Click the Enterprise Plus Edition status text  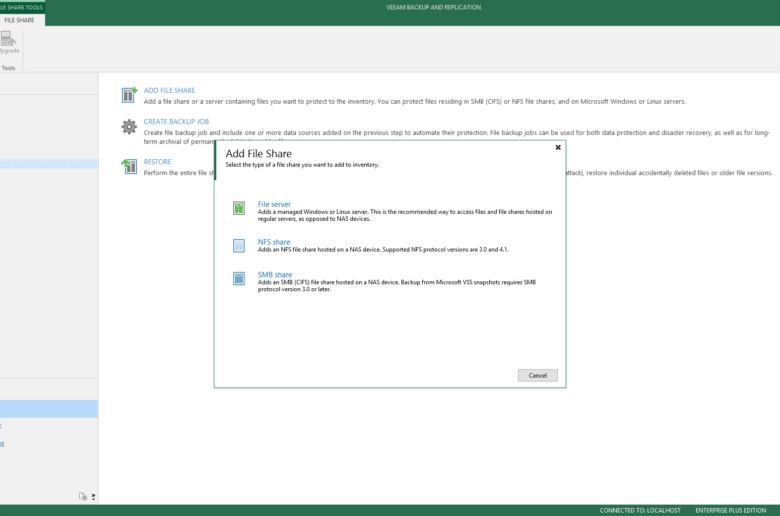[x=731, y=511]
